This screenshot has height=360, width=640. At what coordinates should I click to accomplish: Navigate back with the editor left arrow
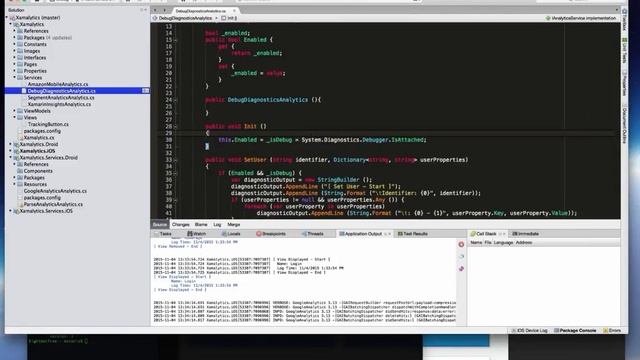coord(155,10)
